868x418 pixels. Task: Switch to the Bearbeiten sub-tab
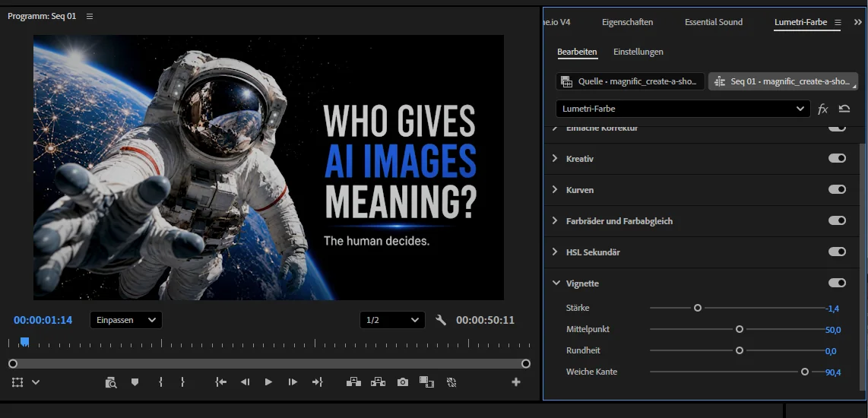pyautogui.click(x=577, y=52)
